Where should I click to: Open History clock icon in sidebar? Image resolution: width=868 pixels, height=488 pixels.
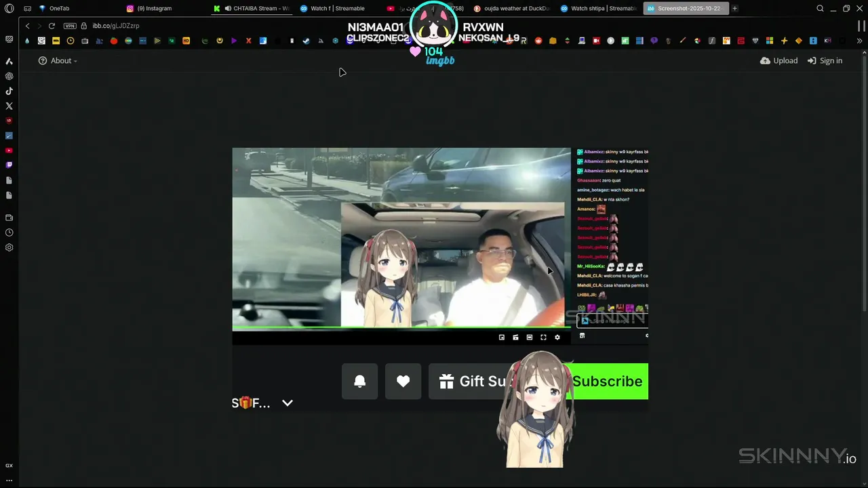(x=9, y=232)
